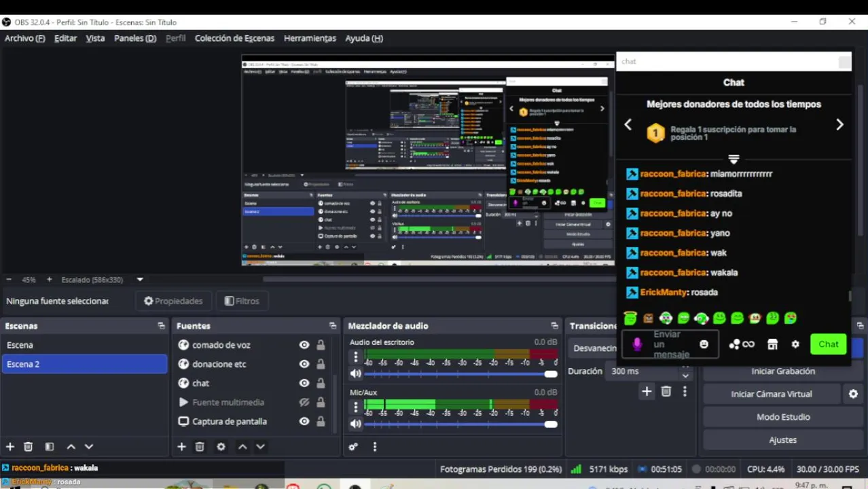This screenshot has width=868, height=489.
Task: Open the shop icon in chat
Action: [772, 344]
